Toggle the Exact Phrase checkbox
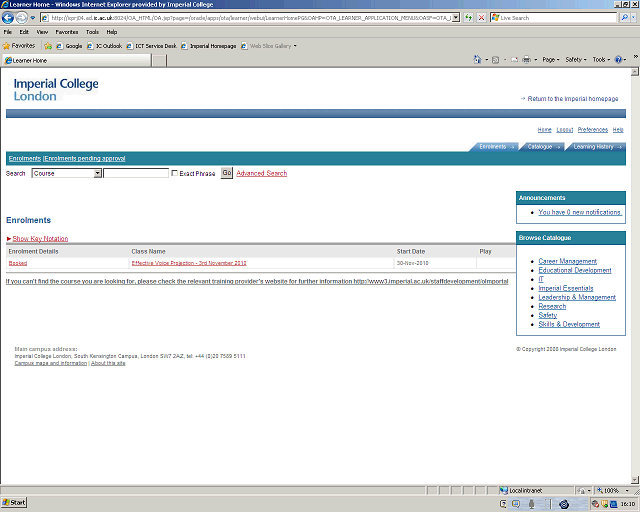The width and height of the screenshot is (640, 512). [175, 173]
